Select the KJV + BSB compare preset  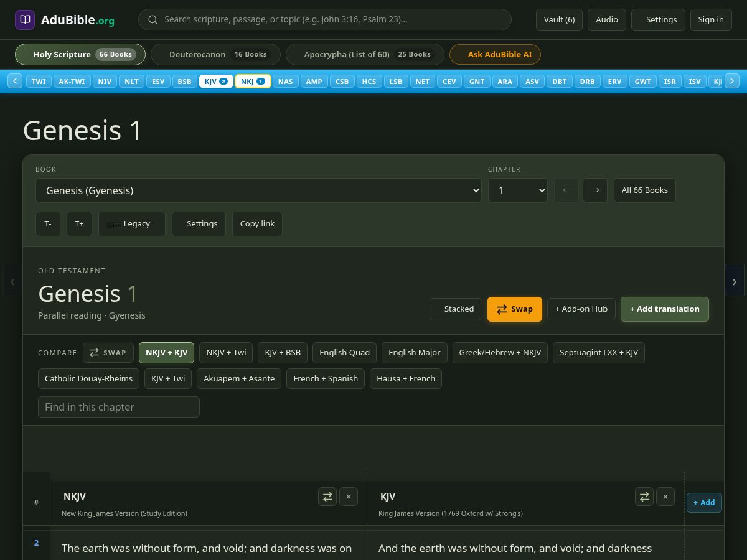[x=283, y=353]
